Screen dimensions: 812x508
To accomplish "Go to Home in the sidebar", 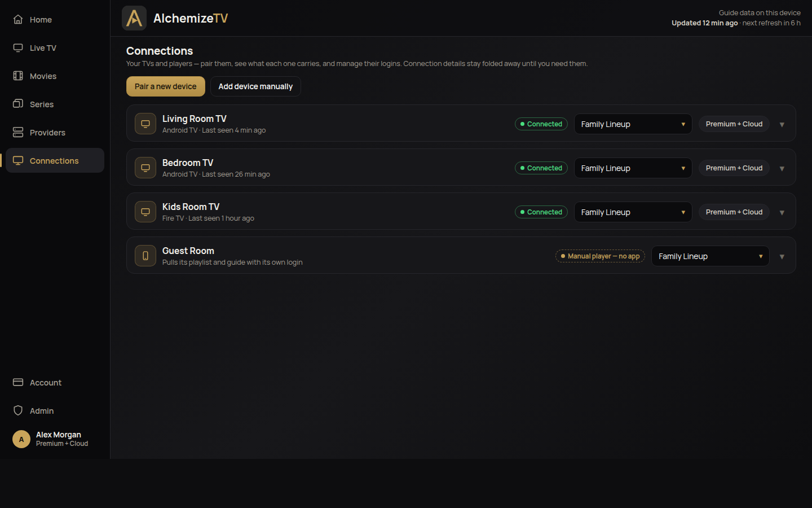I will (55, 19).
